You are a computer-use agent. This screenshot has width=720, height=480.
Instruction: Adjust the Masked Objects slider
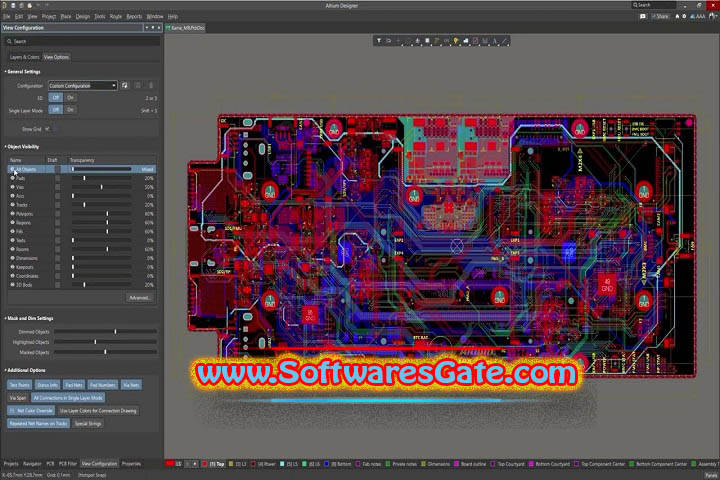[106, 352]
